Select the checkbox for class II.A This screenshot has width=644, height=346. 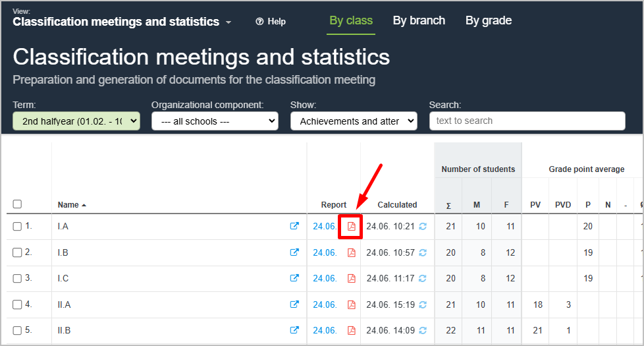tap(17, 304)
